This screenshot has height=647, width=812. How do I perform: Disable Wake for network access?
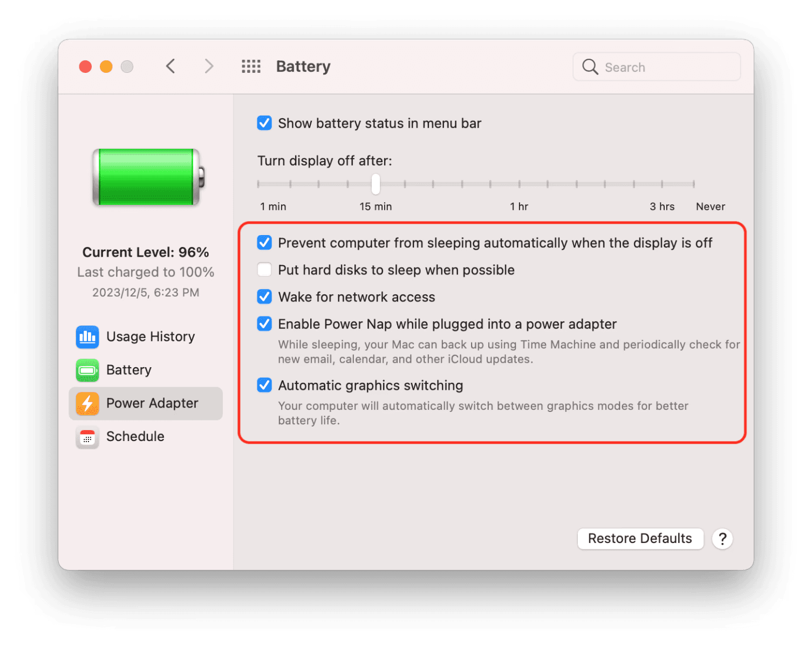(264, 297)
